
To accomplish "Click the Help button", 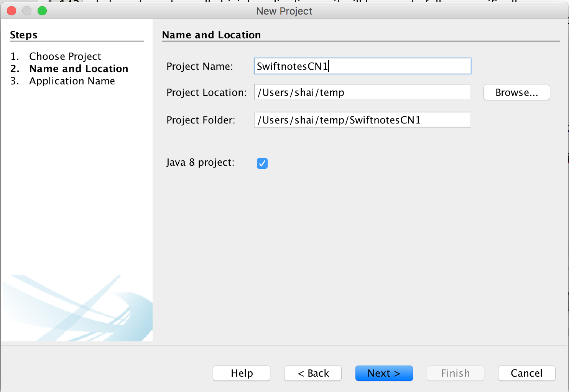I will tap(241, 373).
